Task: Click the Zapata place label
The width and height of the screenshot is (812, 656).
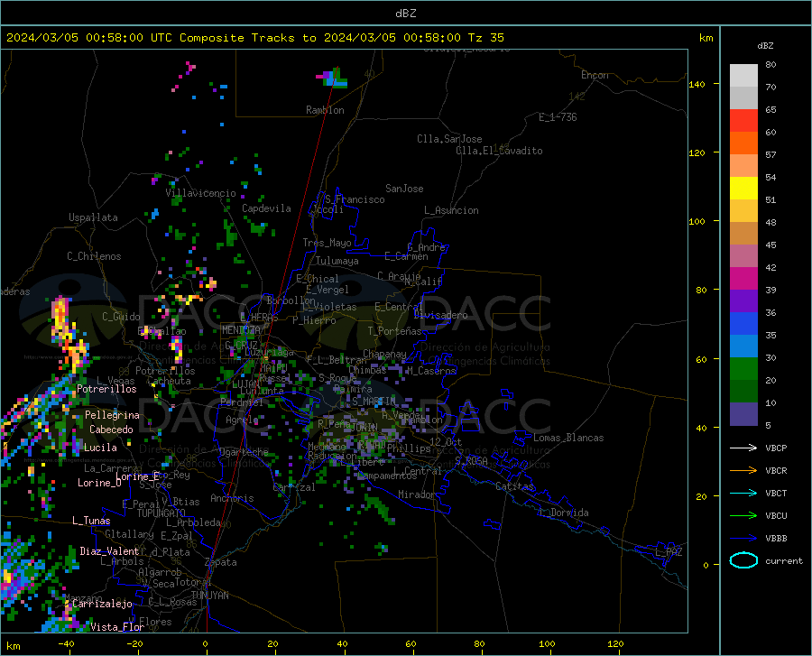Action: [221, 562]
